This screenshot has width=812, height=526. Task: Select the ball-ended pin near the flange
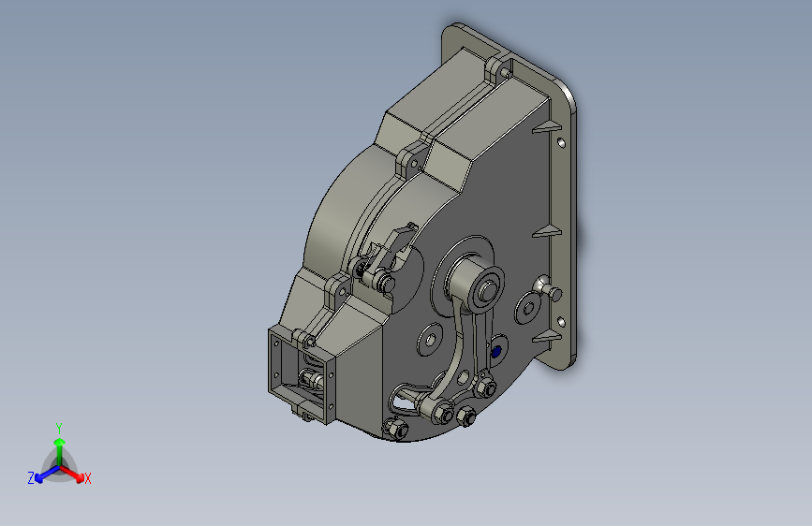tap(547, 288)
